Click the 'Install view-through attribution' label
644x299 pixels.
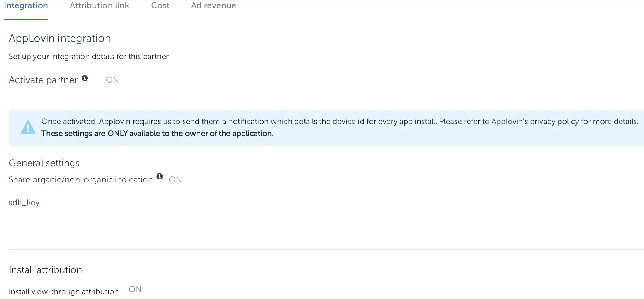pos(64,291)
